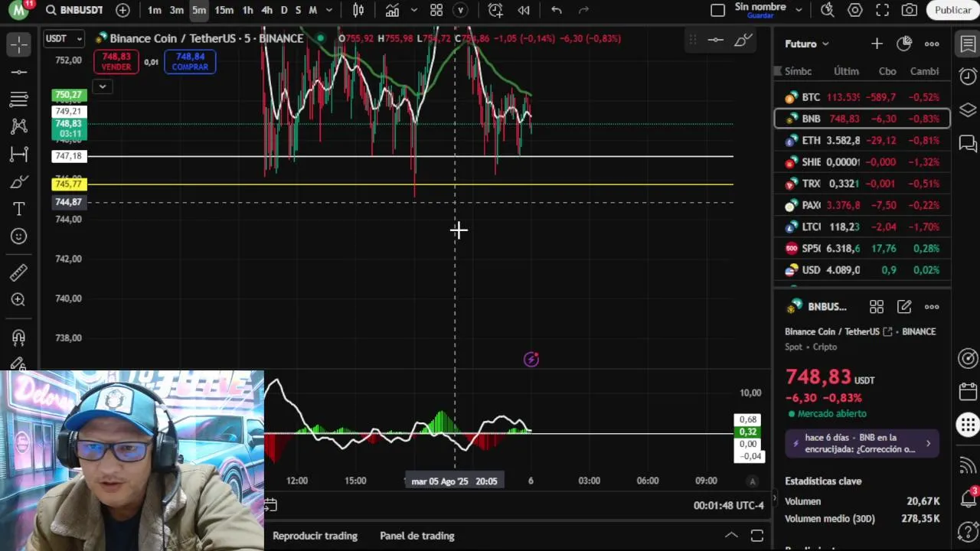The image size is (980, 551).
Task: Open Panel de trading tab
Action: (x=417, y=536)
